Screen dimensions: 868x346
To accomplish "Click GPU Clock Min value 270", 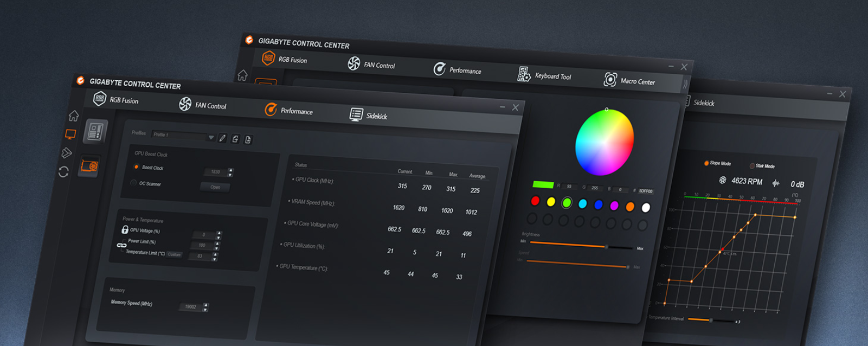I will point(427,187).
